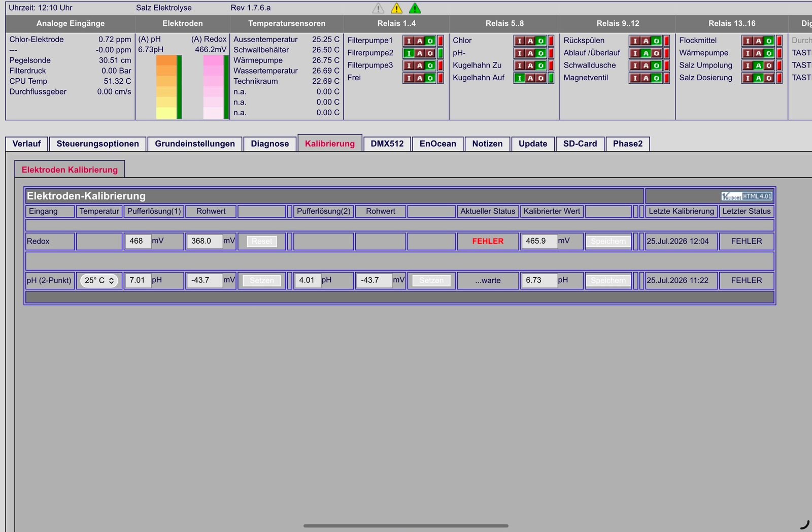This screenshot has width=812, height=532.
Task: Set Chlor relay to A (auto)
Action: click(530, 41)
